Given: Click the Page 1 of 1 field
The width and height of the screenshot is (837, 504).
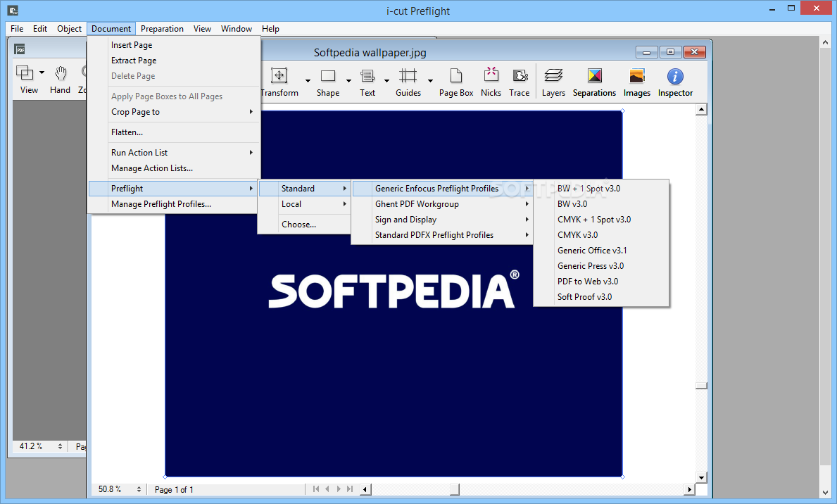Looking at the screenshot, I should (174, 490).
